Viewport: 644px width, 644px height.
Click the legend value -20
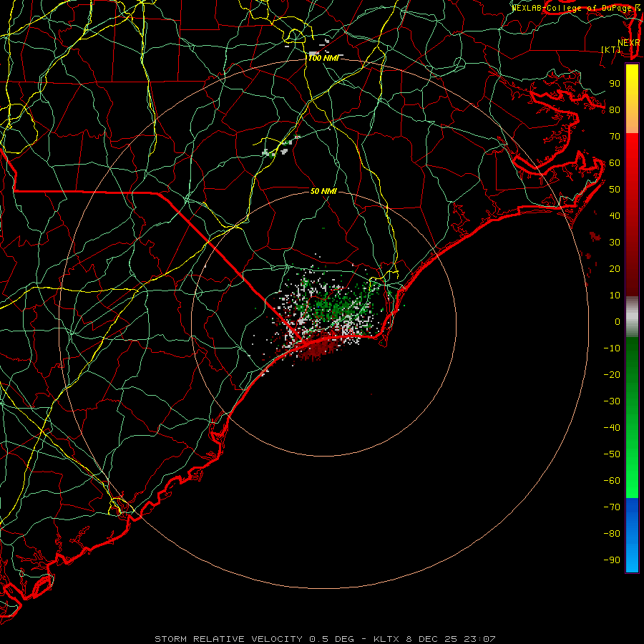(612, 374)
